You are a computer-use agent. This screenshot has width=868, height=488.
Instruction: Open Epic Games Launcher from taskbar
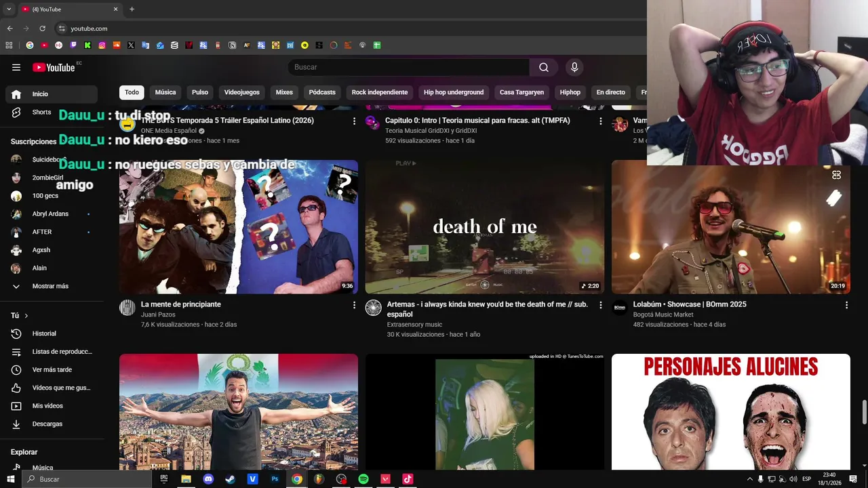(164, 479)
